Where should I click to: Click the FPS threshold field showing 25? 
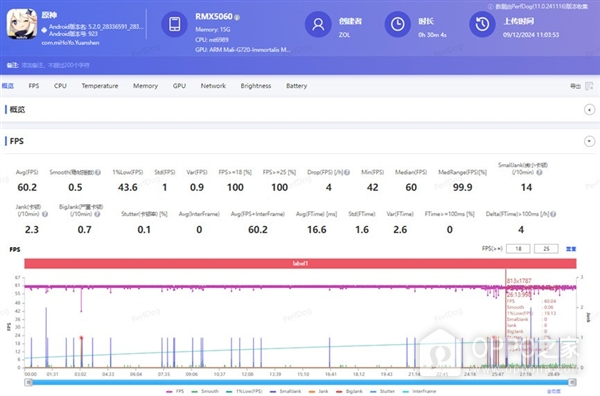click(x=546, y=249)
